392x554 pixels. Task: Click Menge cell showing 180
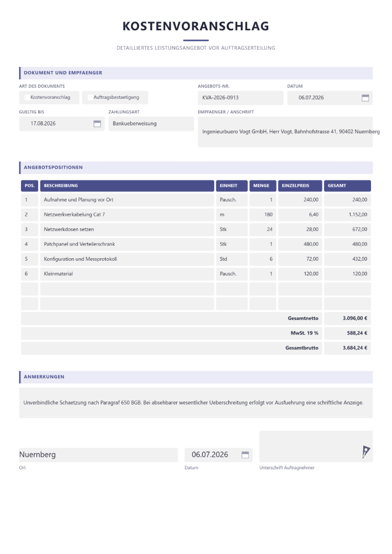(x=262, y=214)
